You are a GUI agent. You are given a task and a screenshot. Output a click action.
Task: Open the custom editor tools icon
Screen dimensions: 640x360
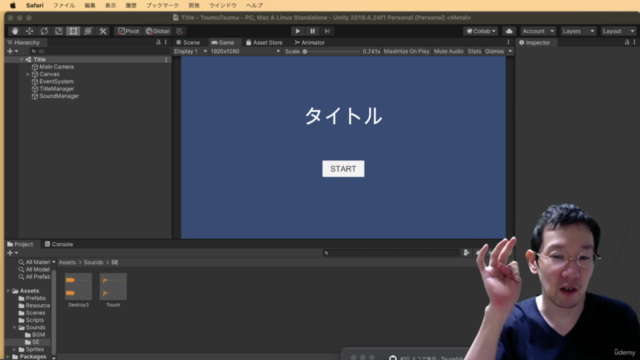pos(102,31)
